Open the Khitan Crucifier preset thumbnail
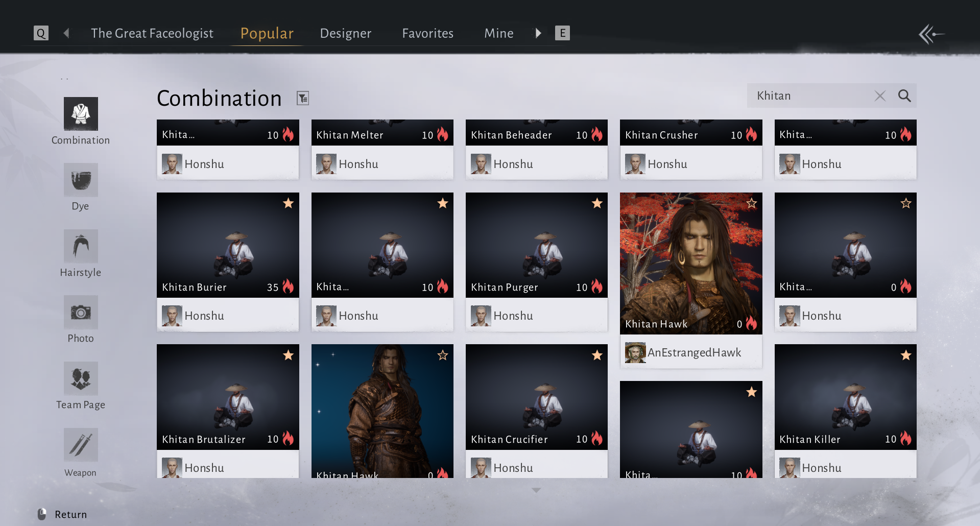The image size is (980, 526). click(x=537, y=397)
